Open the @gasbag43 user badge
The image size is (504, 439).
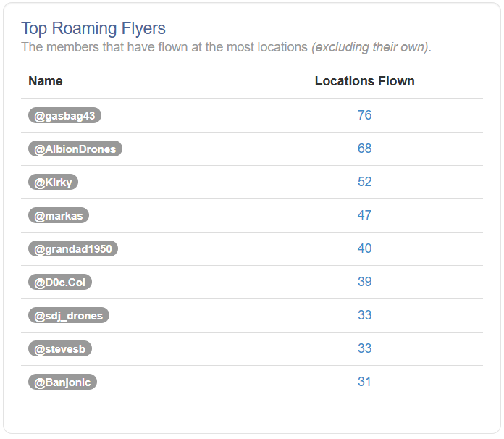point(64,115)
